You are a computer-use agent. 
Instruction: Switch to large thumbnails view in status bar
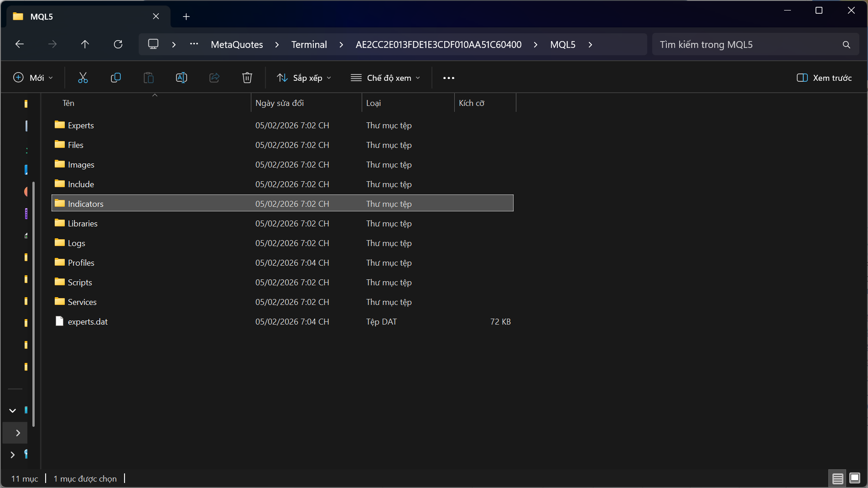855,478
